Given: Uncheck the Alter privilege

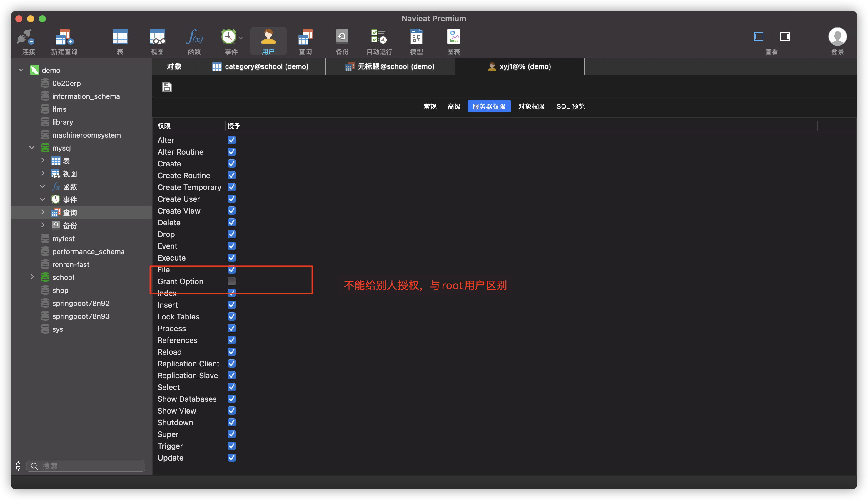Looking at the screenshot, I should point(232,140).
